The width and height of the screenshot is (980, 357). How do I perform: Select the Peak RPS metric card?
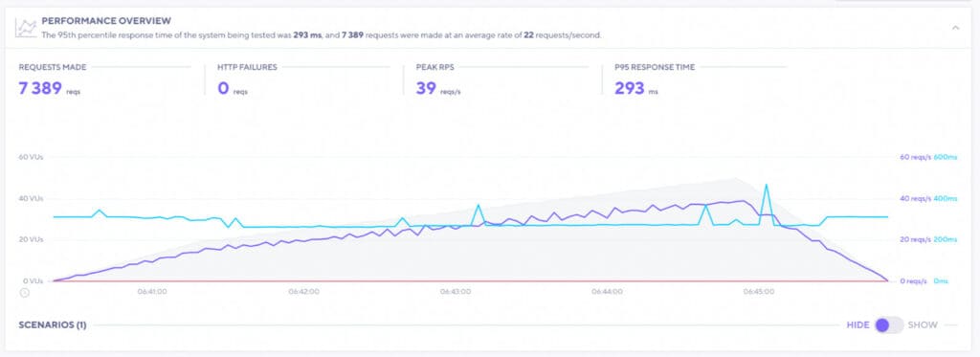(x=502, y=79)
